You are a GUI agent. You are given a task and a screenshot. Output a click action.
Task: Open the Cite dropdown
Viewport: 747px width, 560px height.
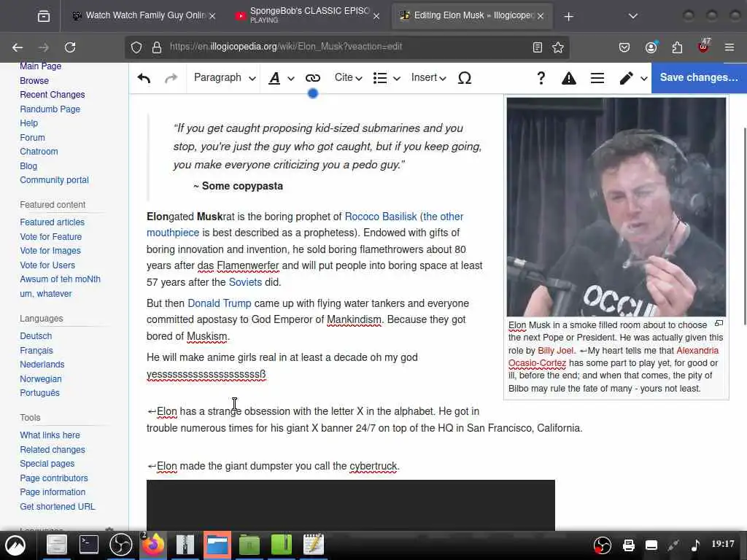348,78
